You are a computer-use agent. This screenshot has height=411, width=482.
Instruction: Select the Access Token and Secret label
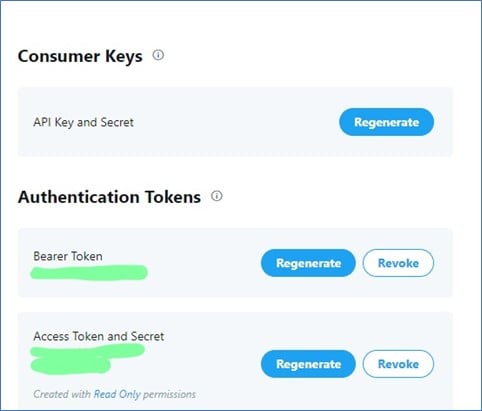click(99, 336)
